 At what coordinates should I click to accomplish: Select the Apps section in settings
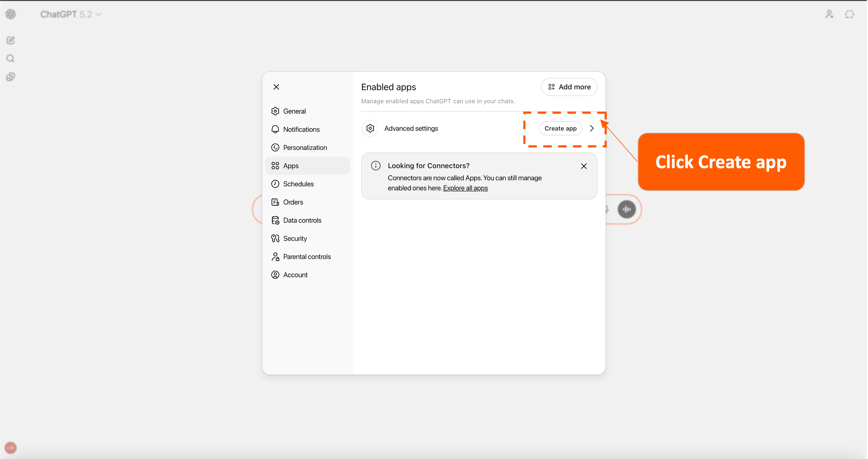[x=291, y=165]
